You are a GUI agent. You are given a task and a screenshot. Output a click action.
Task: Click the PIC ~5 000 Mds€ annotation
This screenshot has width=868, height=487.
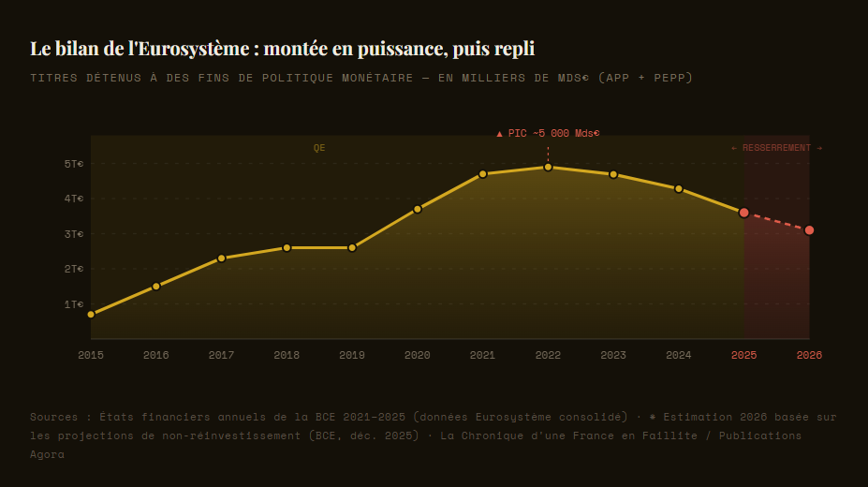[x=548, y=133]
